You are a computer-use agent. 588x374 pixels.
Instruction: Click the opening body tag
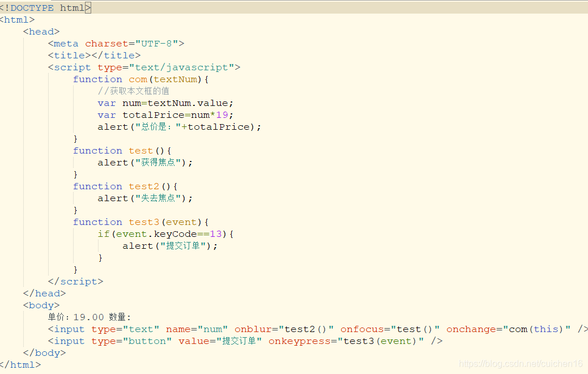[x=41, y=305]
